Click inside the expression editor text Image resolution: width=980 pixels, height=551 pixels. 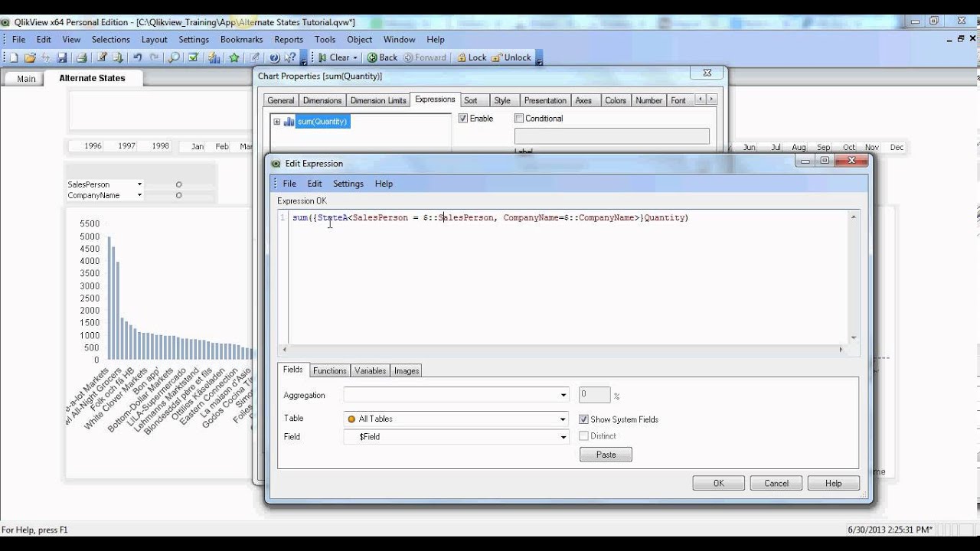(490, 218)
